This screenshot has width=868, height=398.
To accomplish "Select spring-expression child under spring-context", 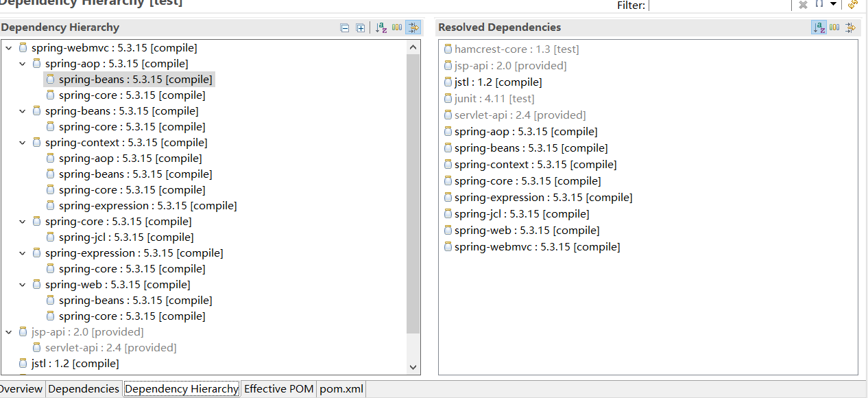I will pyautogui.click(x=148, y=206).
